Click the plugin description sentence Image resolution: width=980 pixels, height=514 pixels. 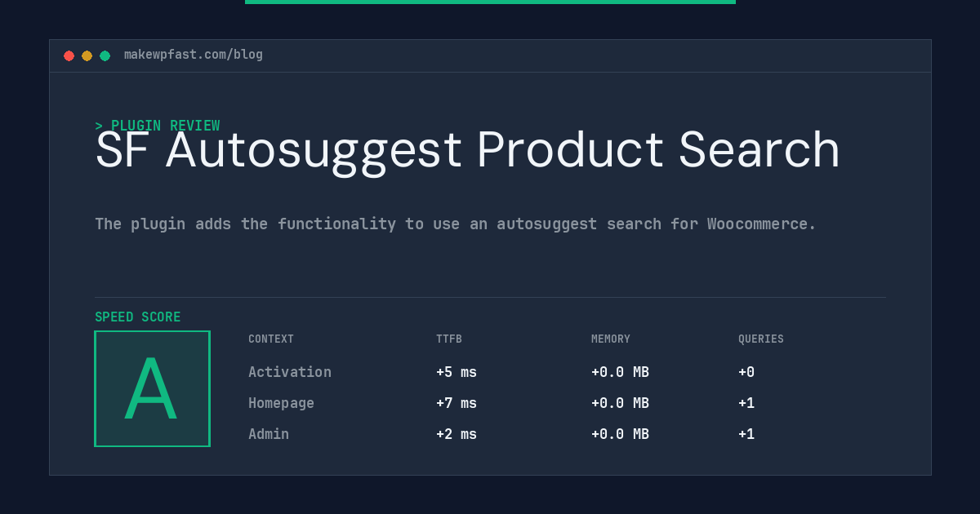tap(456, 224)
